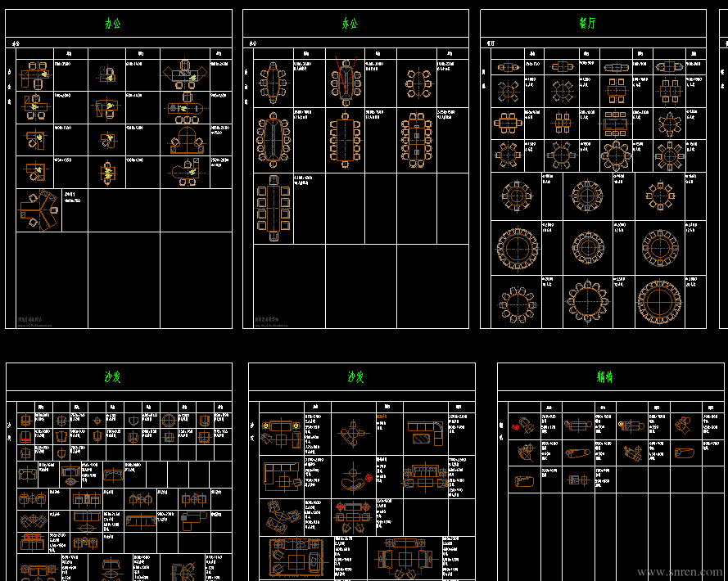Select the conference table with red lines
This screenshot has height=581, width=728.
point(346,81)
